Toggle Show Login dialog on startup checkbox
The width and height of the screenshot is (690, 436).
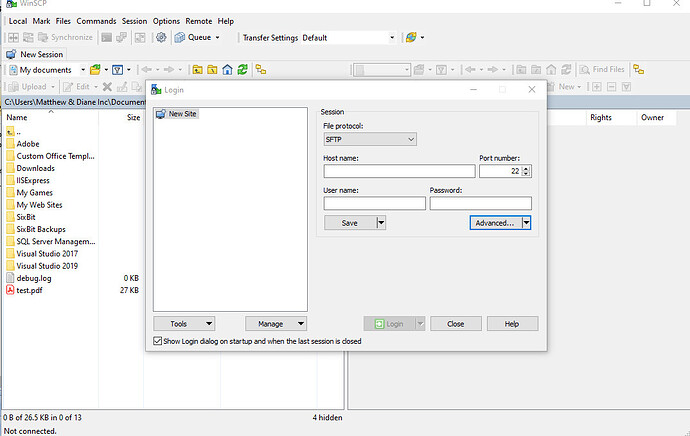[158, 341]
